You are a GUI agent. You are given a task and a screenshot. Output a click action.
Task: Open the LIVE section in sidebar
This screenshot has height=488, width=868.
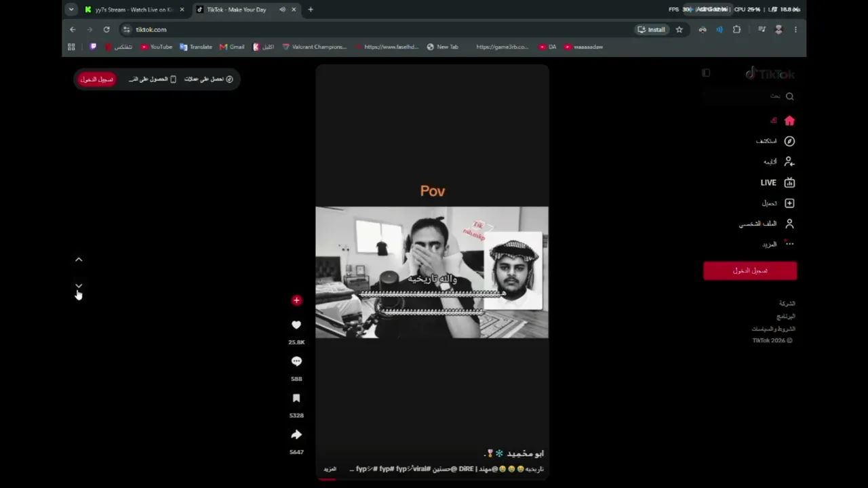point(777,182)
